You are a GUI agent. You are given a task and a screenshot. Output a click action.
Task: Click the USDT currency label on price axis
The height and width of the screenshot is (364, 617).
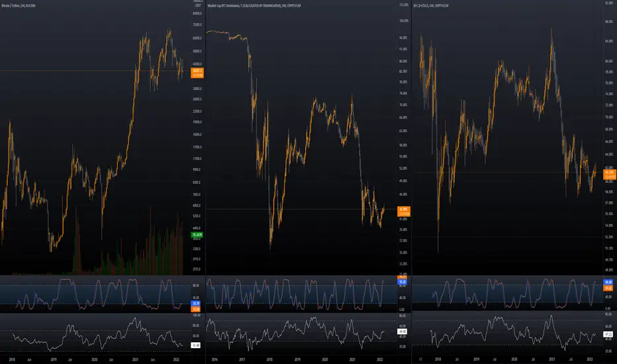click(x=198, y=5)
